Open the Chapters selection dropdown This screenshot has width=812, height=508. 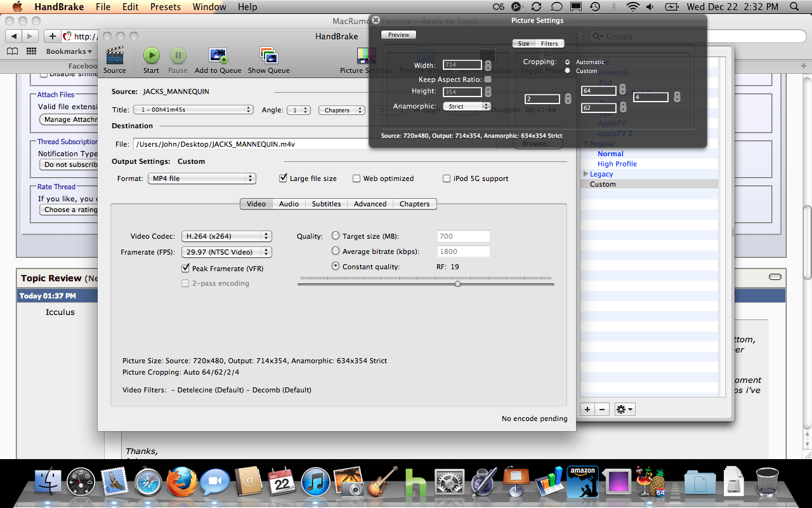click(x=343, y=110)
